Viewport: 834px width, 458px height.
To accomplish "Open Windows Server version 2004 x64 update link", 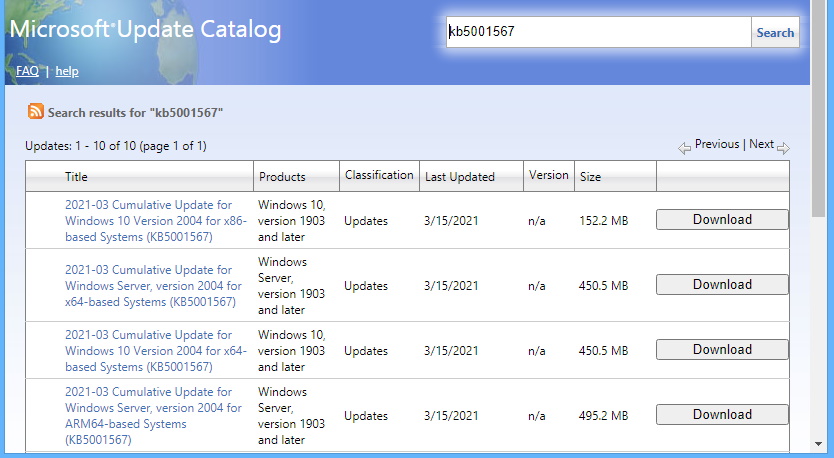I will [153, 286].
